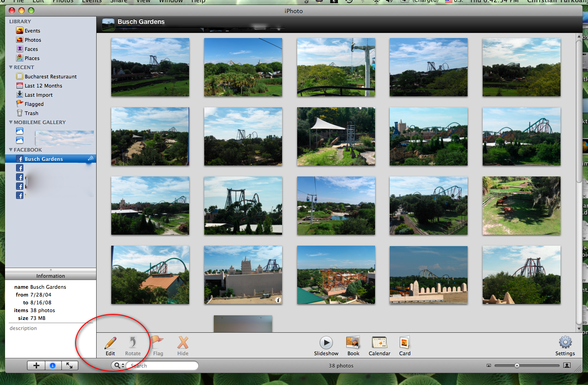Click the thumbnail size slider handle
588x385 pixels.
(x=517, y=366)
